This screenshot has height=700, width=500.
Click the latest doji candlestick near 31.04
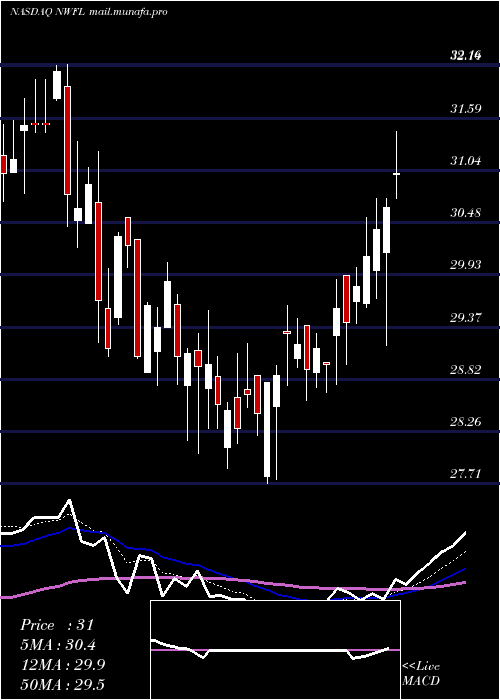click(396, 174)
